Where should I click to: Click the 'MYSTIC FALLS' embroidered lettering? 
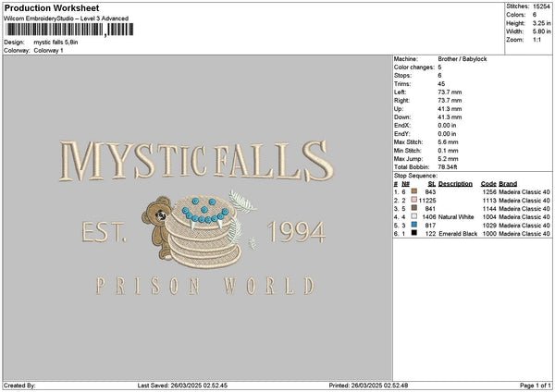[x=197, y=160]
